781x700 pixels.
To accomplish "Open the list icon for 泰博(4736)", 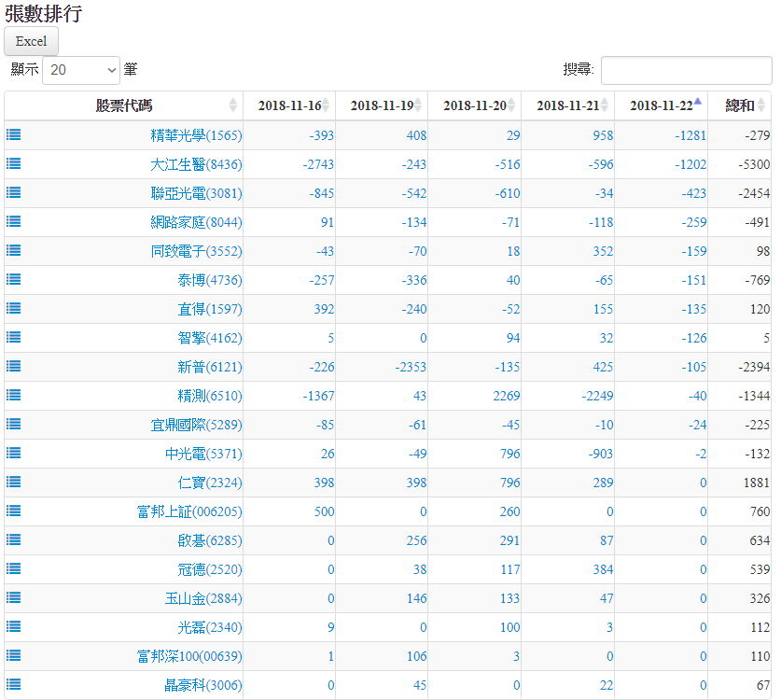I will click(14, 279).
